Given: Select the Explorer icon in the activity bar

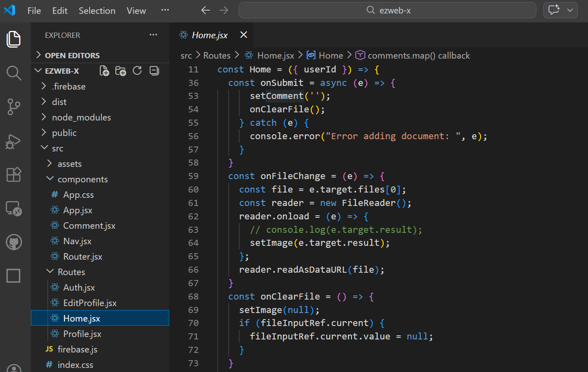Looking at the screenshot, I should coord(13,39).
